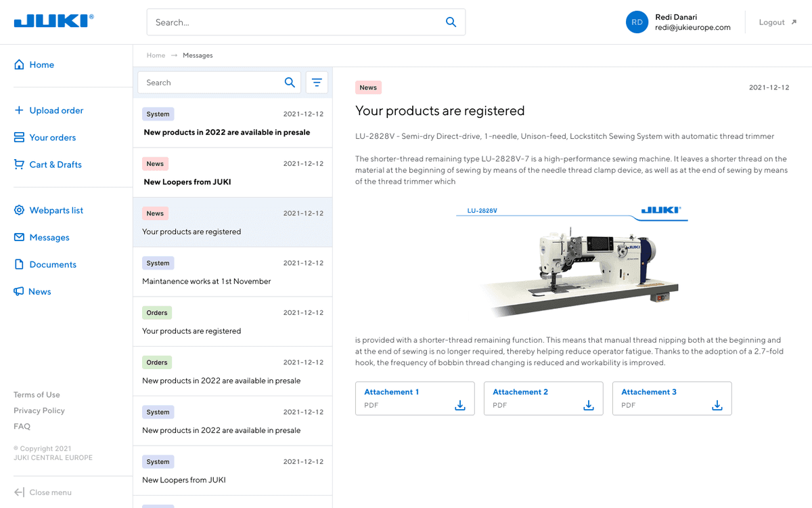Viewport: 812px width, 508px height.
Task: Open the message list filter button
Action: (317, 83)
